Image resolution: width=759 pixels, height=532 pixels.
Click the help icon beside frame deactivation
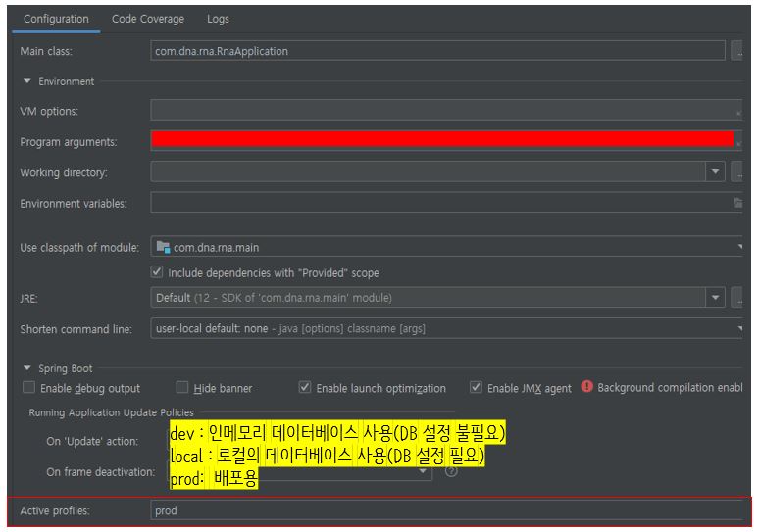tap(451, 471)
